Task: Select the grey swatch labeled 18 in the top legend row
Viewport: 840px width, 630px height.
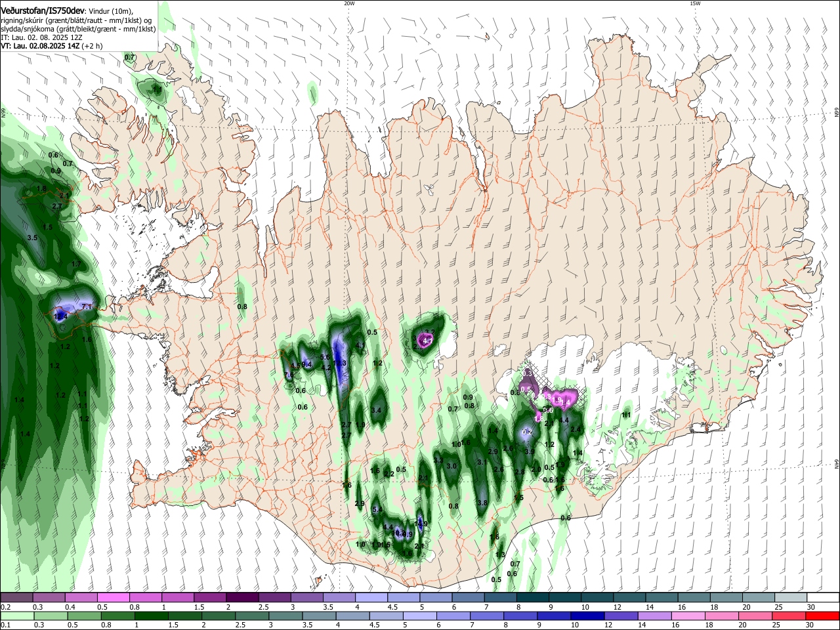Action: coord(726,598)
